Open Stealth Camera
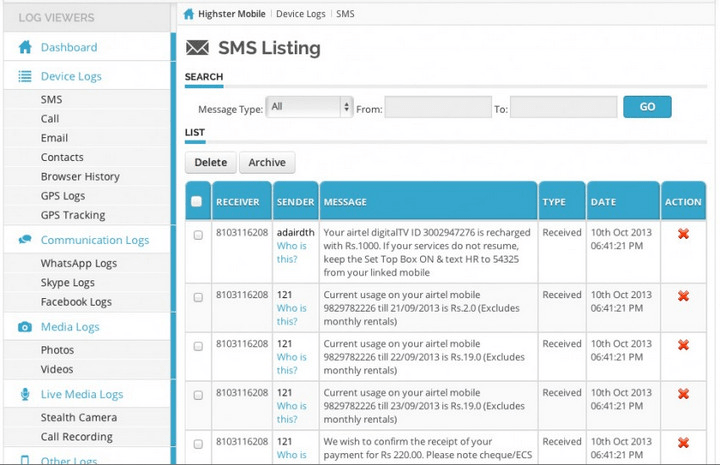Screen dimensions: 720x465 click(79, 418)
